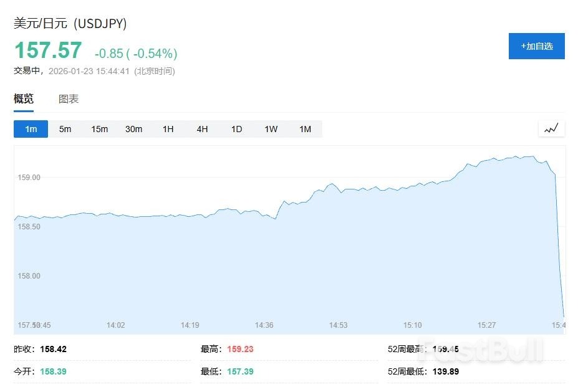Click the 加自选 add-to-watchlist button
This screenshot has height=392, width=578.
536,46
